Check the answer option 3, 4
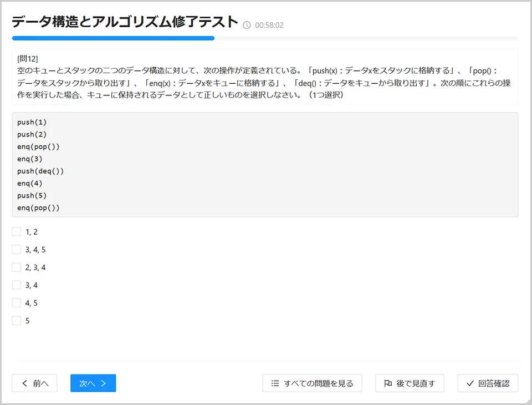The image size is (532, 405). click(x=17, y=285)
